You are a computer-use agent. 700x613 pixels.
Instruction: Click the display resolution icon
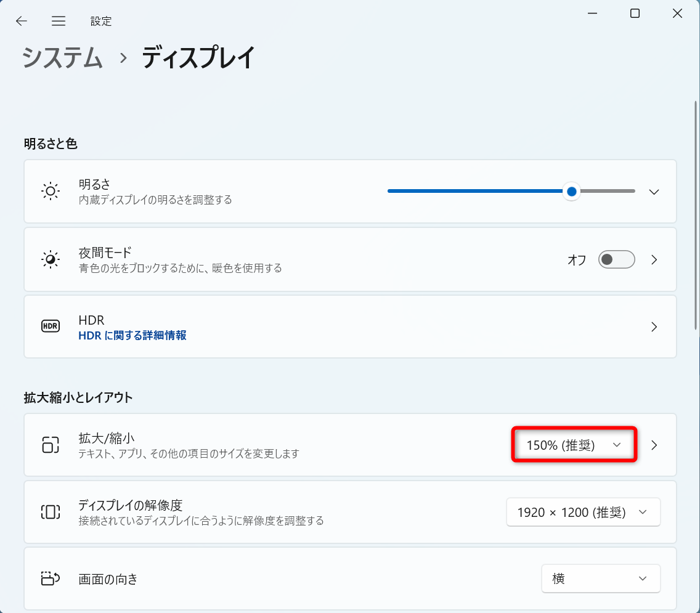click(x=51, y=512)
